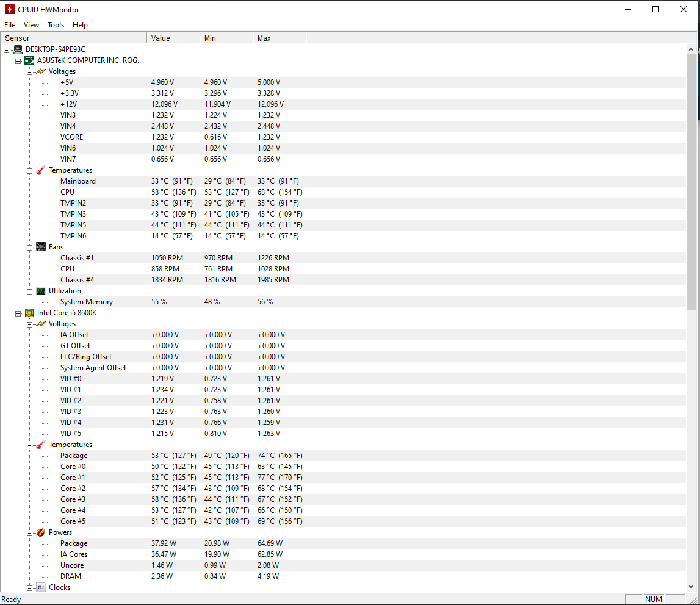Screen dimensions: 700x605
Task: Click the Intel Core i5 8600K chip icon
Action: point(29,313)
